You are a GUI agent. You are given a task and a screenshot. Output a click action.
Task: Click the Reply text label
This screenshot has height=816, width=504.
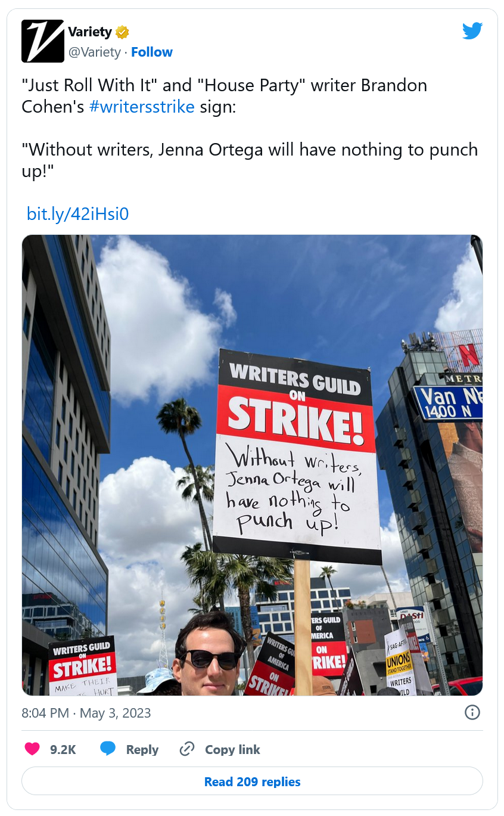coord(142,750)
